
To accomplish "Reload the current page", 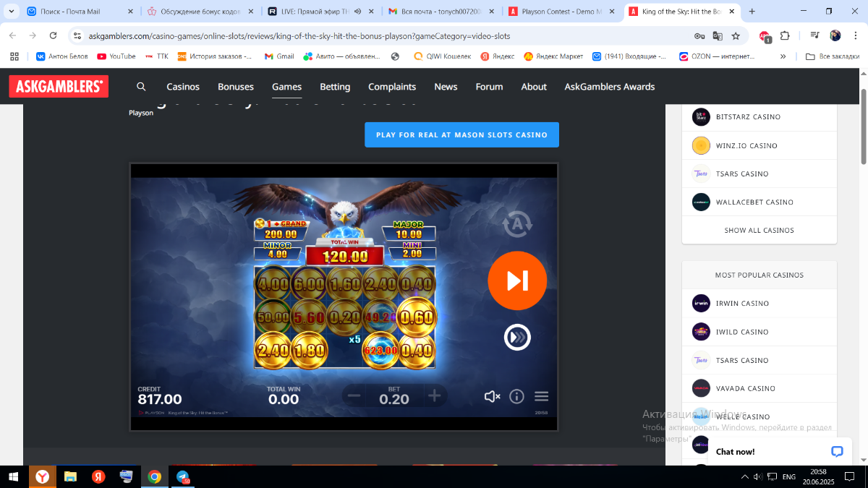I will (53, 35).
